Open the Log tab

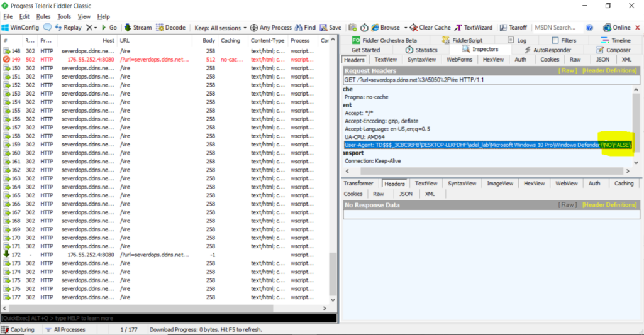pos(517,40)
